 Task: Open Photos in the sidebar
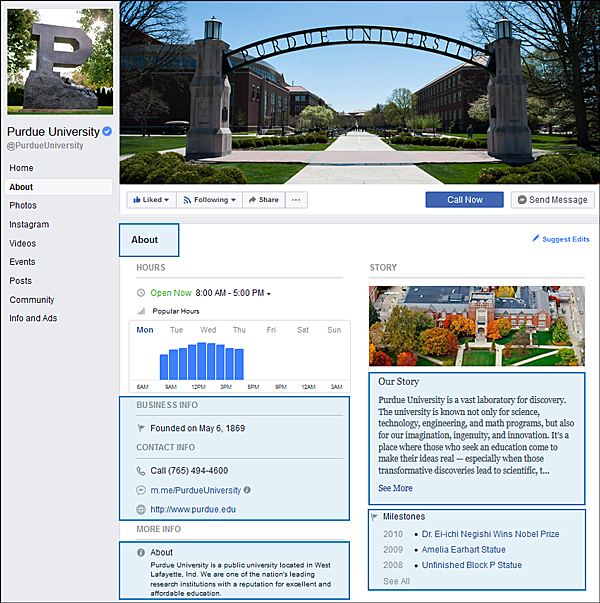click(x=23, y=205)
